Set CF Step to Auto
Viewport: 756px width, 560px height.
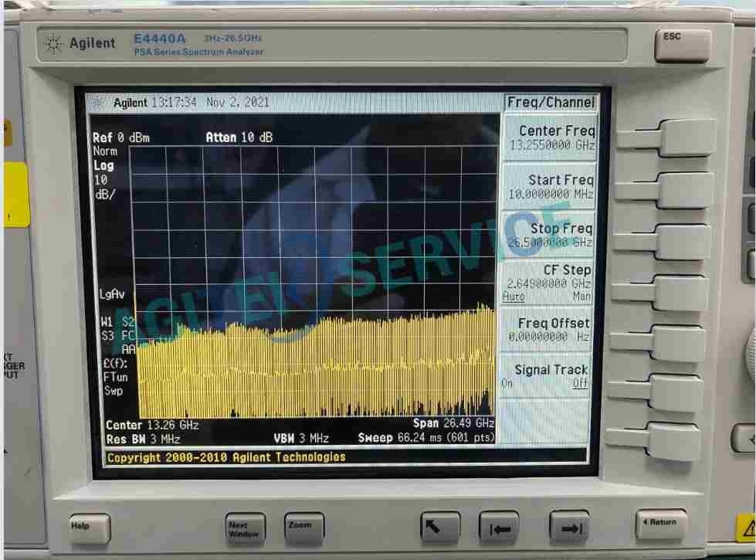pos(512,297)
